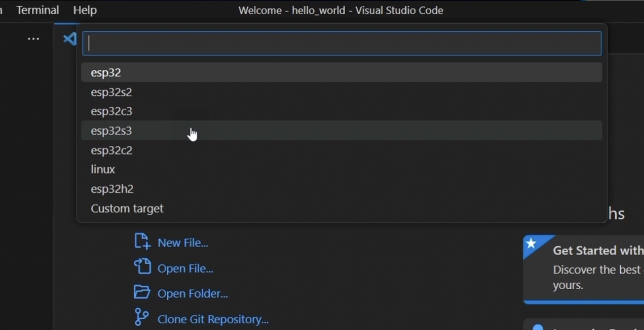644x330 pixels.
Task: Focus the quick pick search field
Action: coord(342,43)
